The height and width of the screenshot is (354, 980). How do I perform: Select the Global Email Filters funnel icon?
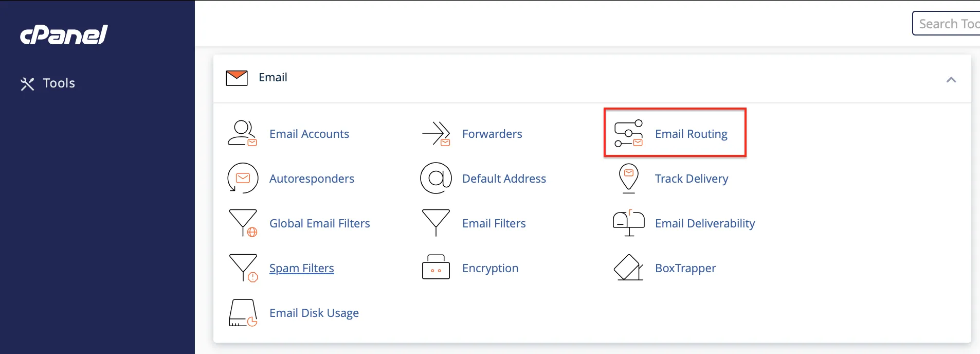pyautogui.click(x=242, y=223)
